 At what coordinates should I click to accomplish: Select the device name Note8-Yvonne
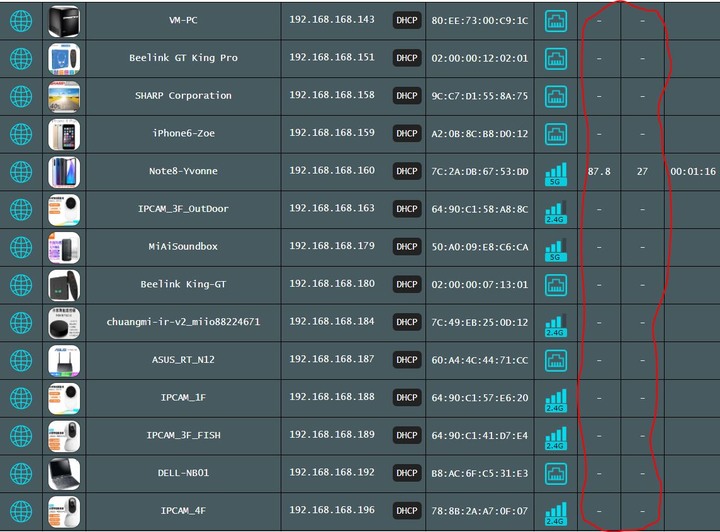(x=183, y=171)
